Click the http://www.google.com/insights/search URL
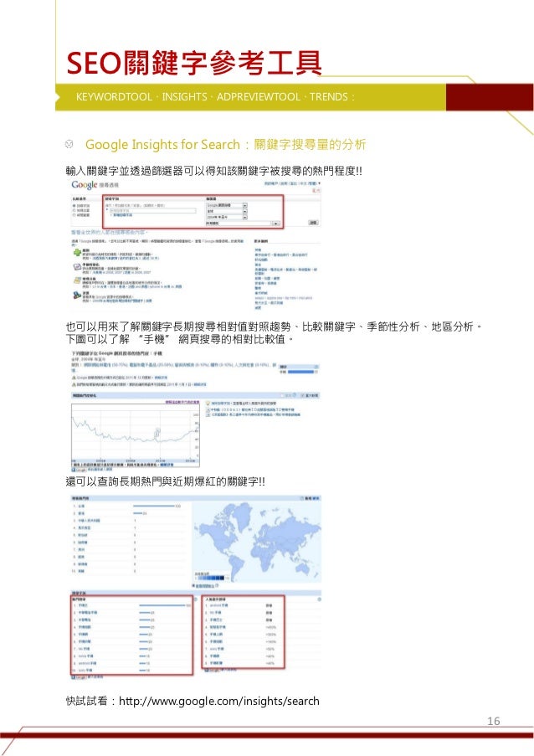 [219, 701]
